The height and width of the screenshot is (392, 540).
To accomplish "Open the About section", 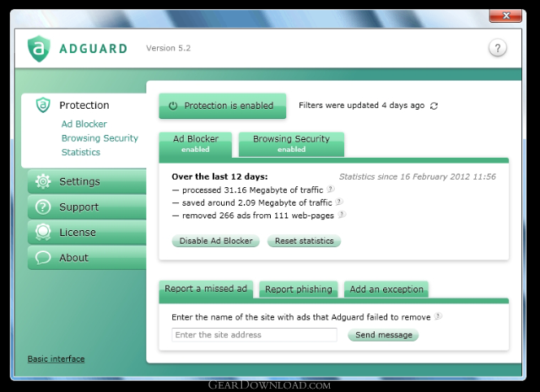I will [x=87, y=257].
